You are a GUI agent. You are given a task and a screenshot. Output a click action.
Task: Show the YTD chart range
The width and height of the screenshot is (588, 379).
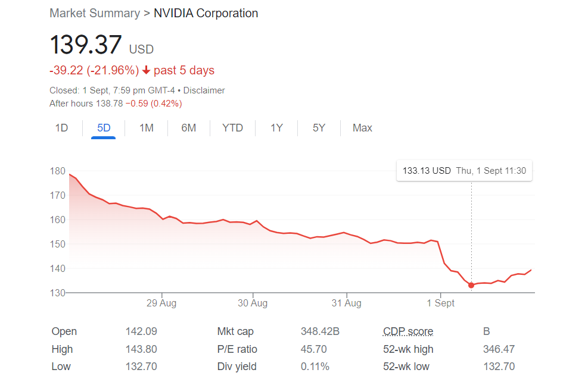coord(232,128)
